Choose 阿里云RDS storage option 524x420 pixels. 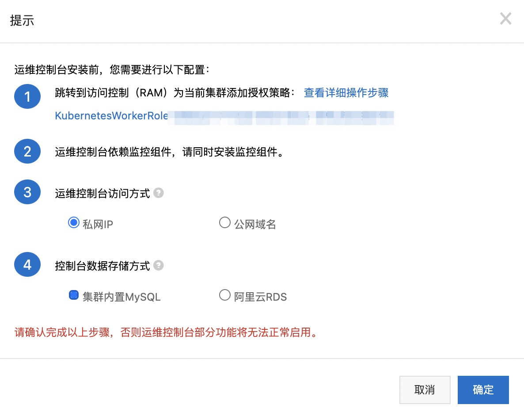click(225, 295)
